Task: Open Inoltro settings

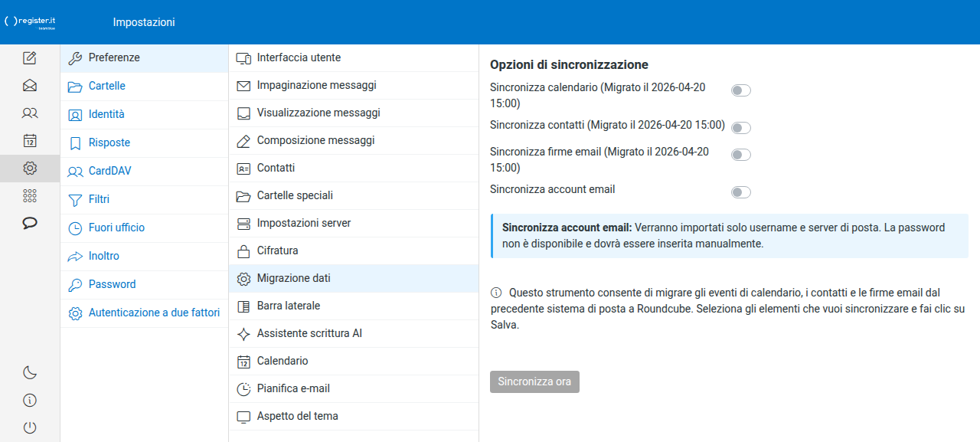Action: 144,256
